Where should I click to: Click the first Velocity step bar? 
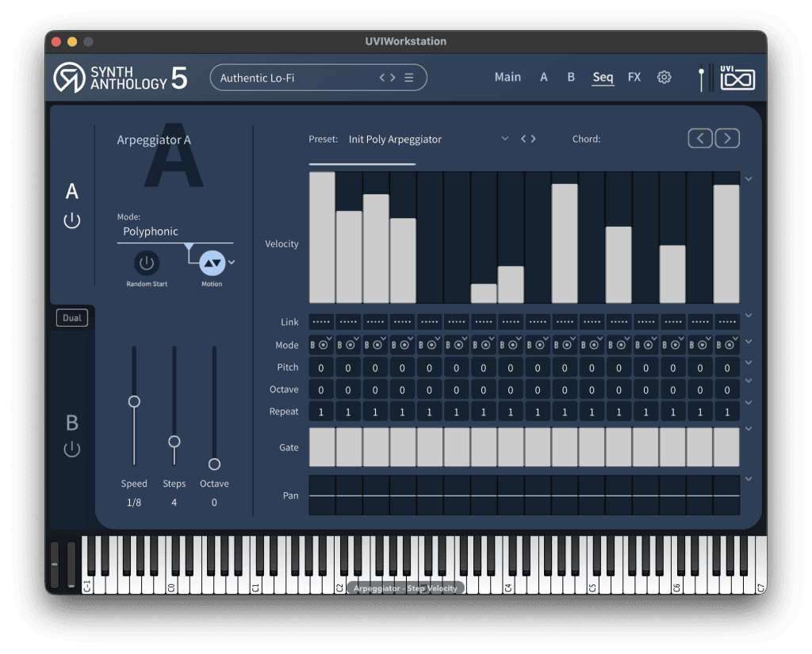tap(322, 237)
